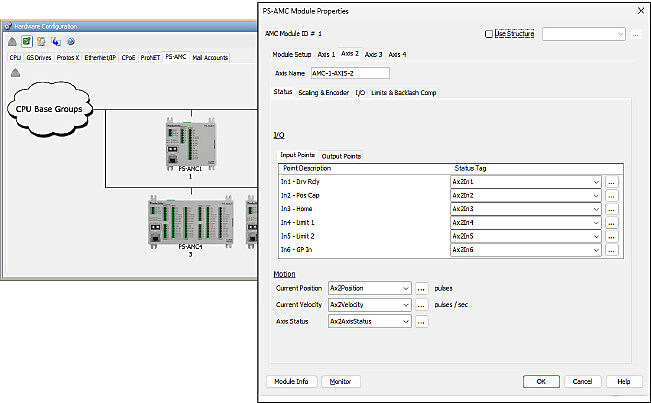Click the colored document toolbar icon in Hardware Configuration

pos(41,41)
